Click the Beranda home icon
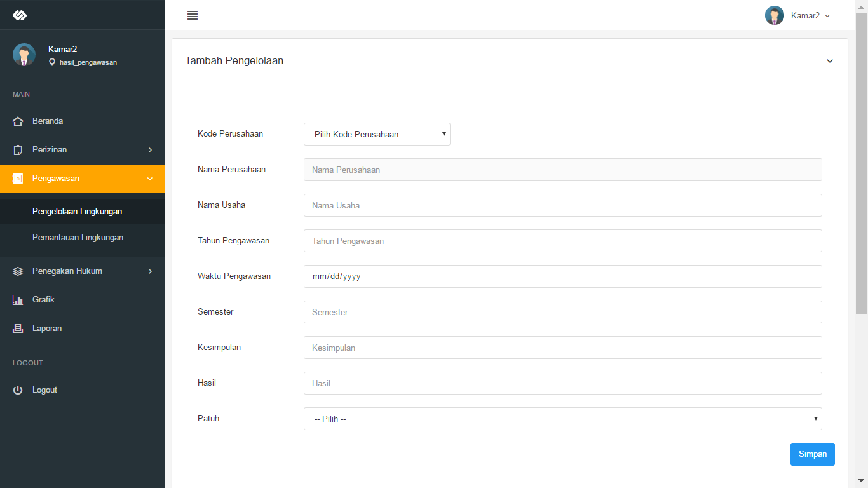868x488 pixels. [18, 121]
